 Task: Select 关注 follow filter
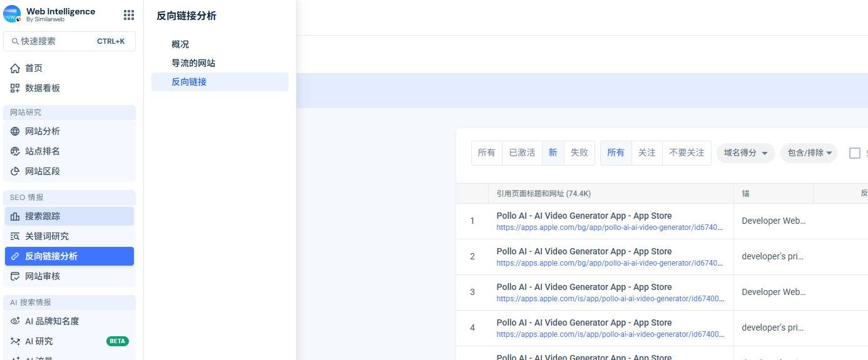pos(647,152)
